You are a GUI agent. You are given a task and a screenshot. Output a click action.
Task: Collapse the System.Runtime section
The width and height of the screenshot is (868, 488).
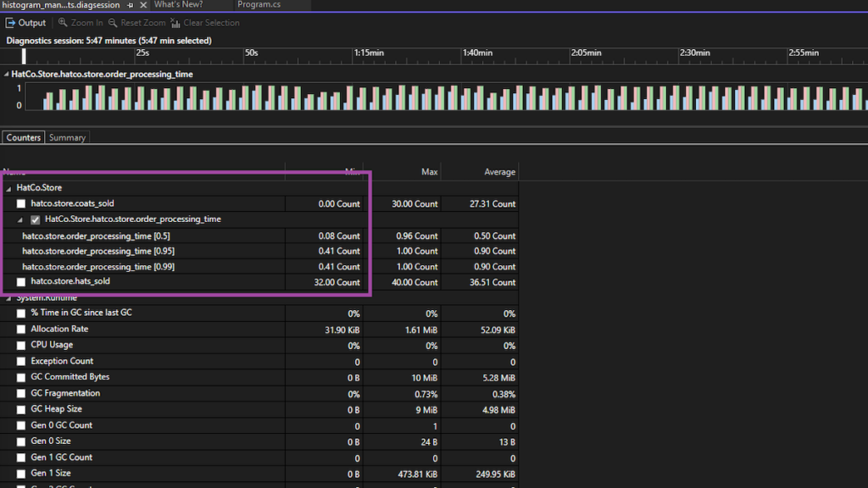7,297
